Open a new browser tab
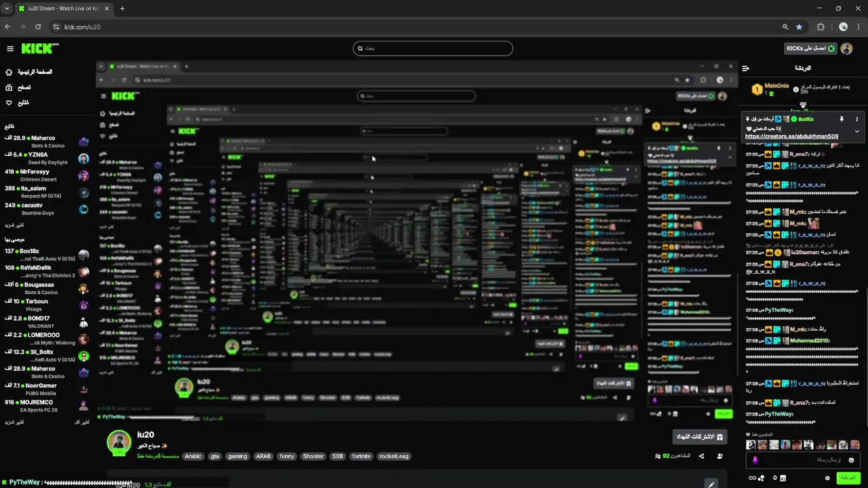868x488 pixels. click(x=122, y=9)
